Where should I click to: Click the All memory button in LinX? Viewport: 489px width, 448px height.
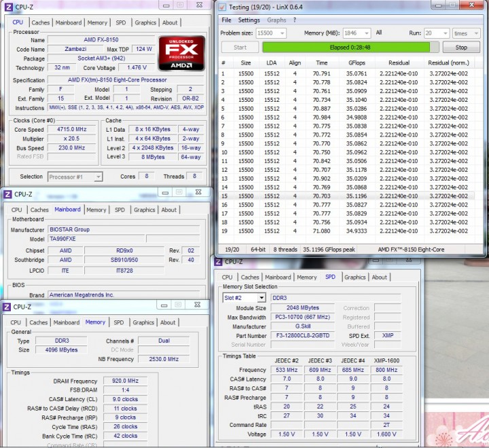pos(379,33)
